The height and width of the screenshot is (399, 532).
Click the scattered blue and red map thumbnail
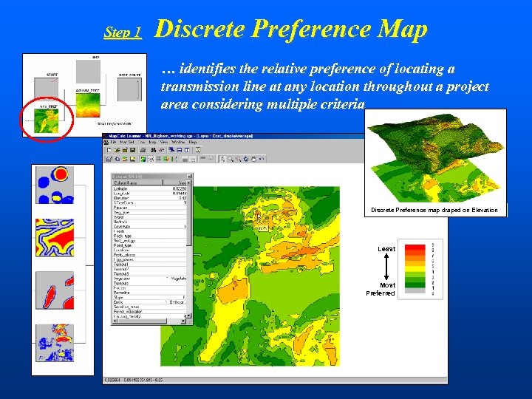tap(55, 343)
